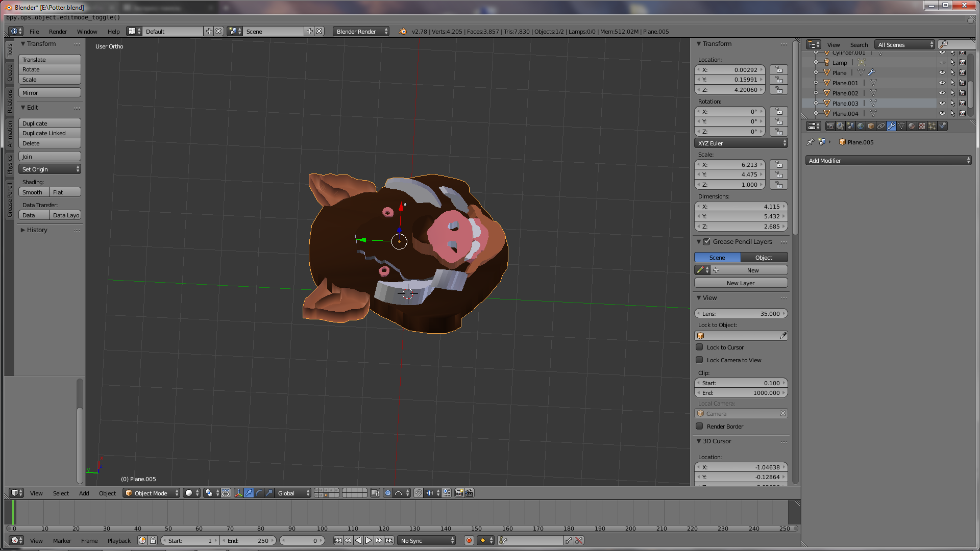This screenshot has height=551, width=980.
Task: Click the Duplicate Linked button
Action: click(x=50, y=133)
